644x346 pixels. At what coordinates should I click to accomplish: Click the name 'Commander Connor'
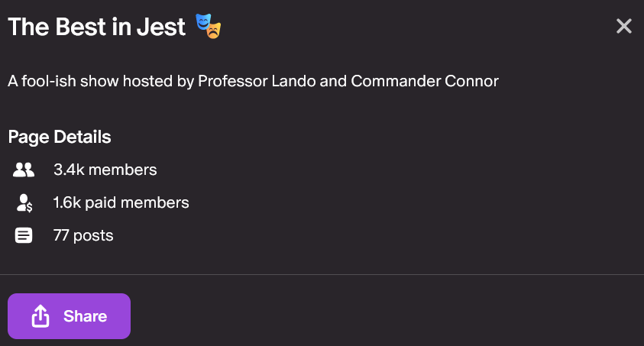pos(425,81)
